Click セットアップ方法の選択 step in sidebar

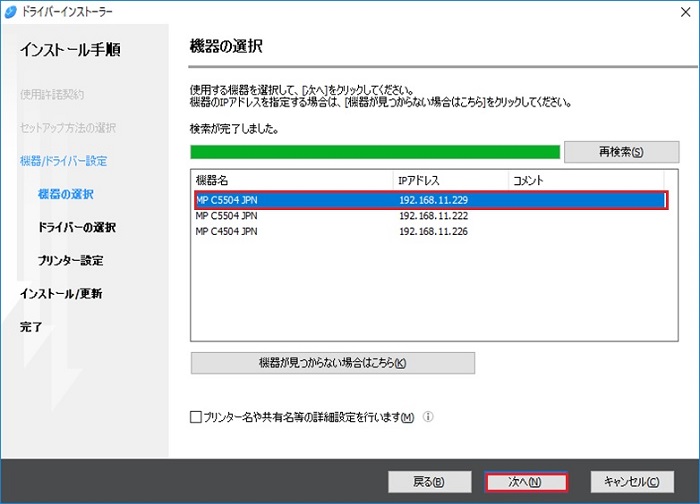pyautogui.click(x=68, y=128)
